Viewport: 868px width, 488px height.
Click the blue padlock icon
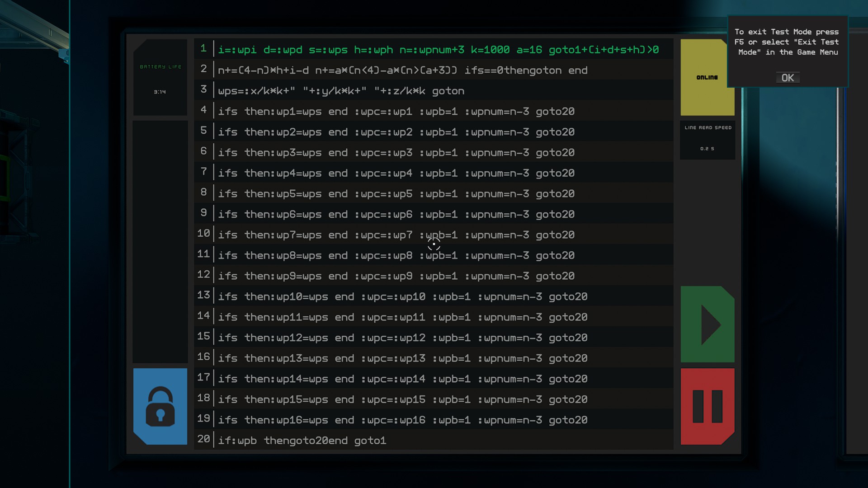[160, 406]
